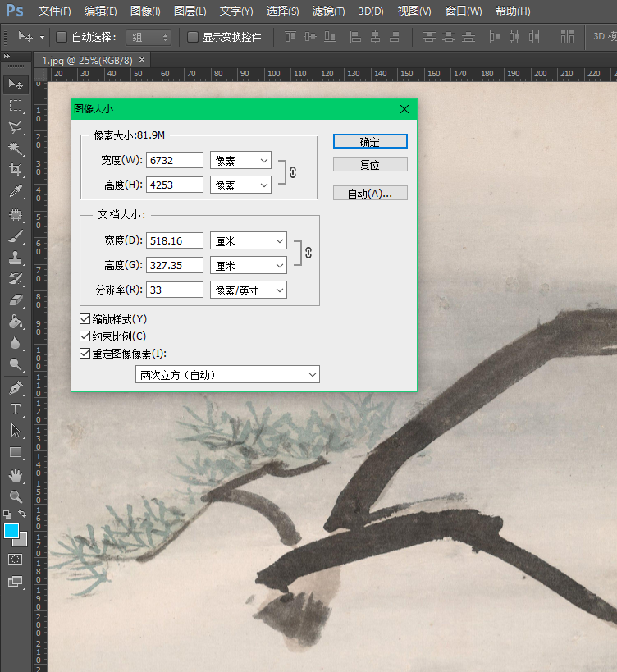Select the Paint Bucket tool
Image resolution: width=617 pixels, height=672 pixels.
[16, 322]
